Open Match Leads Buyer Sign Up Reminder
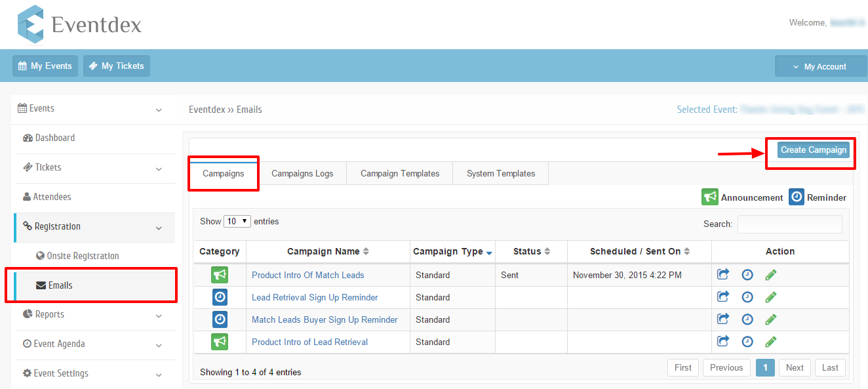Viewport: 868px width, 389px height. [325, 319]
